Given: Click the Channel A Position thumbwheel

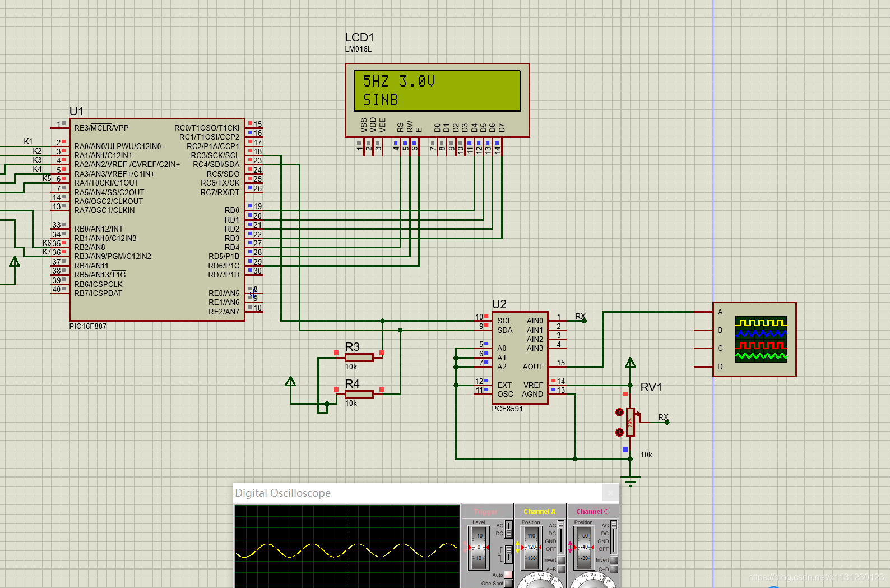Looking at the screenshot, I should [531, 547].
